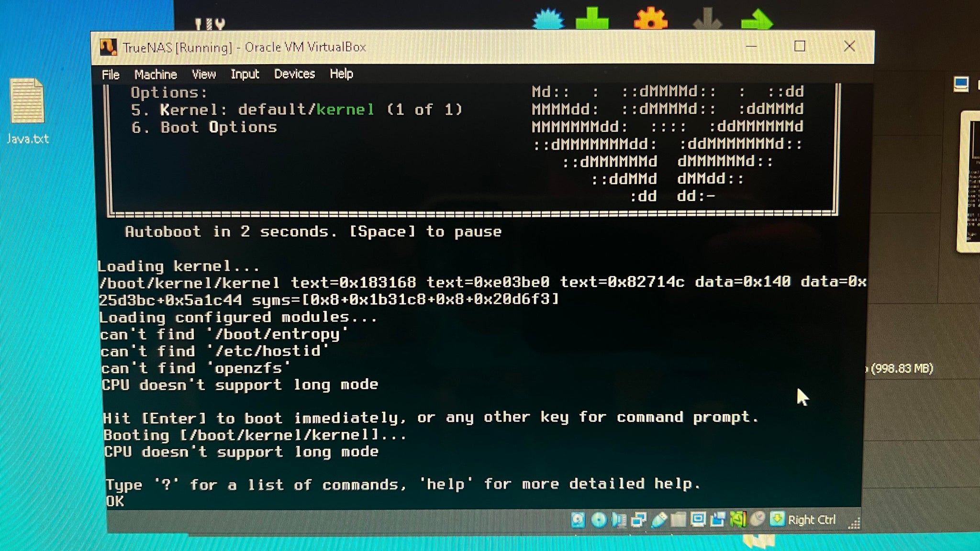This screenshot has height=551, width=980.
Task: Click the TrueNAS [Running] window title
Action: point(244,47)
